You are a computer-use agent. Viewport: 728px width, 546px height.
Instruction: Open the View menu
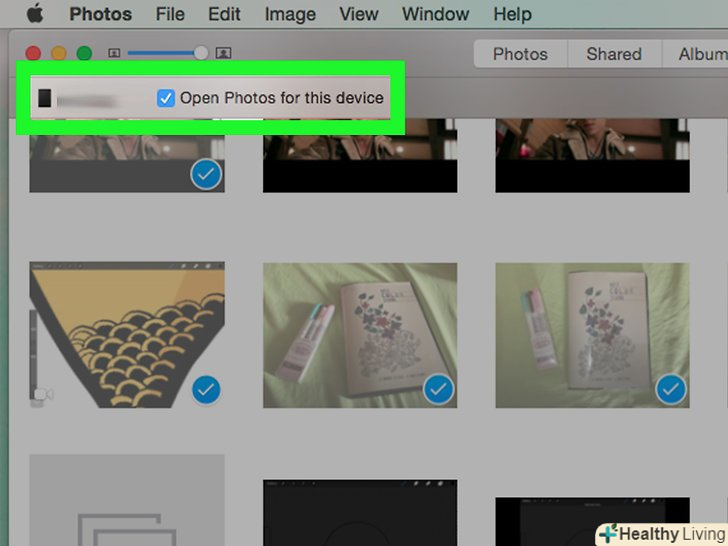[x=359, y=14]
